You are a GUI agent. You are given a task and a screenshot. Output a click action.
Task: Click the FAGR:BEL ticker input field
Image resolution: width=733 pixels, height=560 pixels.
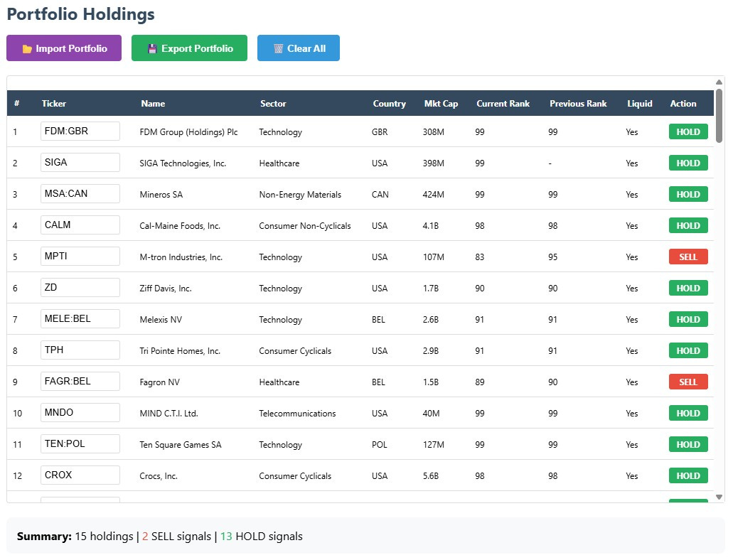[x=80, y=382]
